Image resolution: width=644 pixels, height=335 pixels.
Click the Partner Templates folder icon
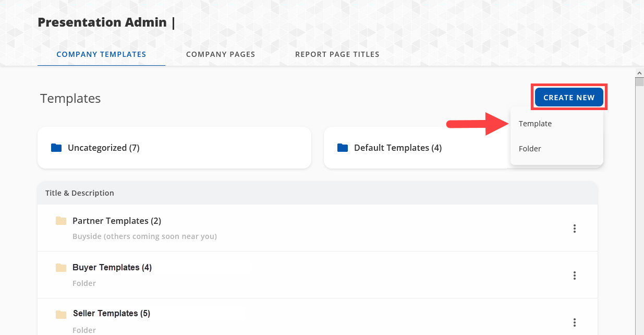pos(61,221)
